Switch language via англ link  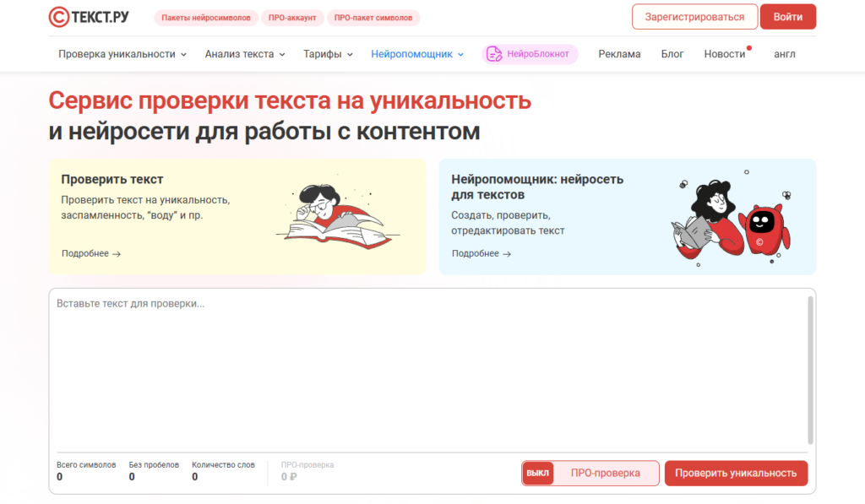point(785,54)
